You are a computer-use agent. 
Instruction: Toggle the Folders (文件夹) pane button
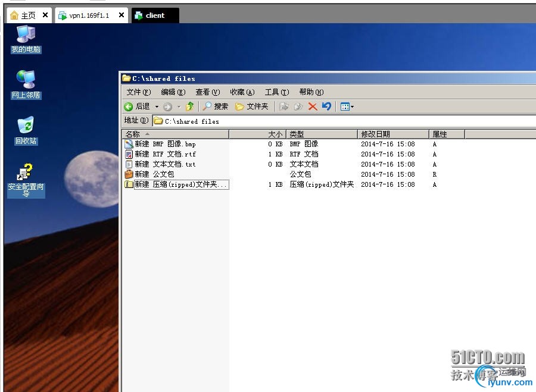[251, 106]
